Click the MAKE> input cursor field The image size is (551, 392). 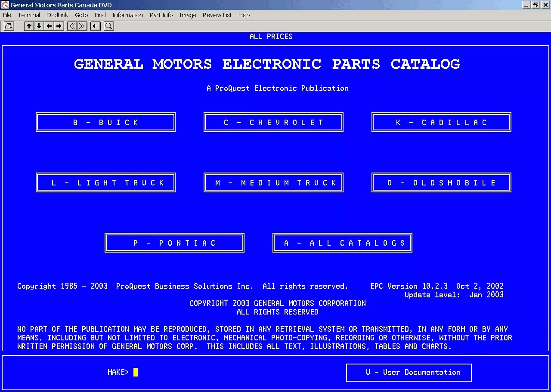click(x=136, y=372)
